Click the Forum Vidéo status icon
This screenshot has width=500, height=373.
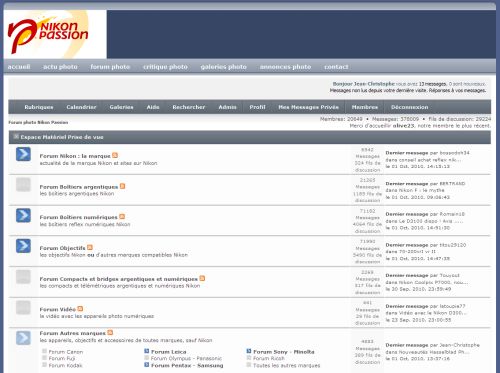point(23,307)
